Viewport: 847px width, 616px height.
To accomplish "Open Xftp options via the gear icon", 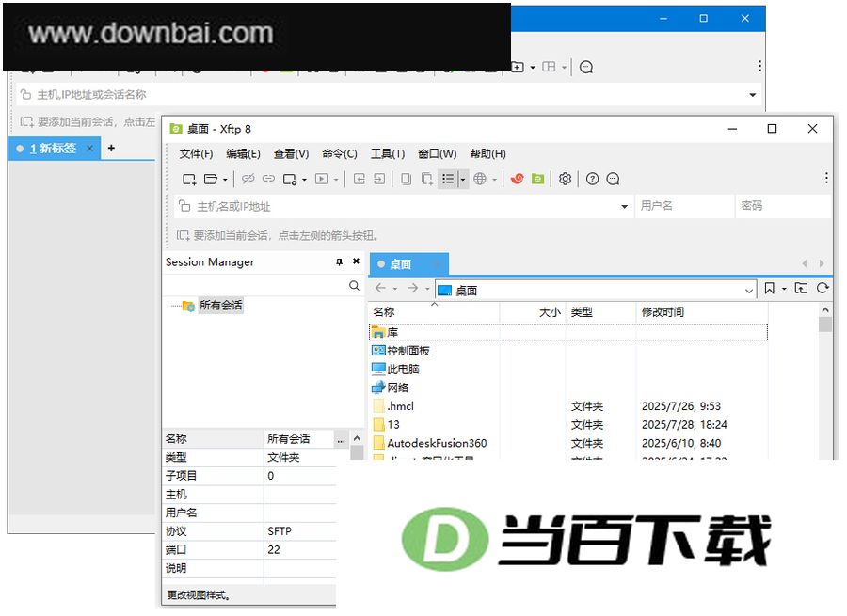I will click(565, 179).
